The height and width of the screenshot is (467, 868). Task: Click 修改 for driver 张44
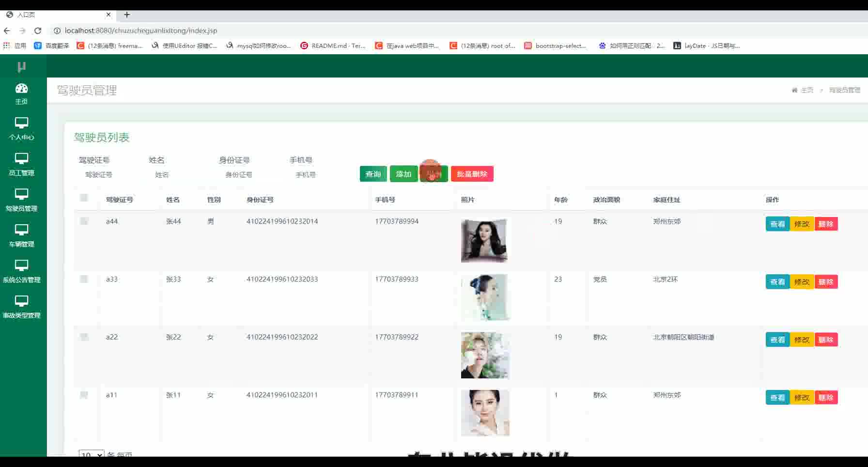point(802,224)
